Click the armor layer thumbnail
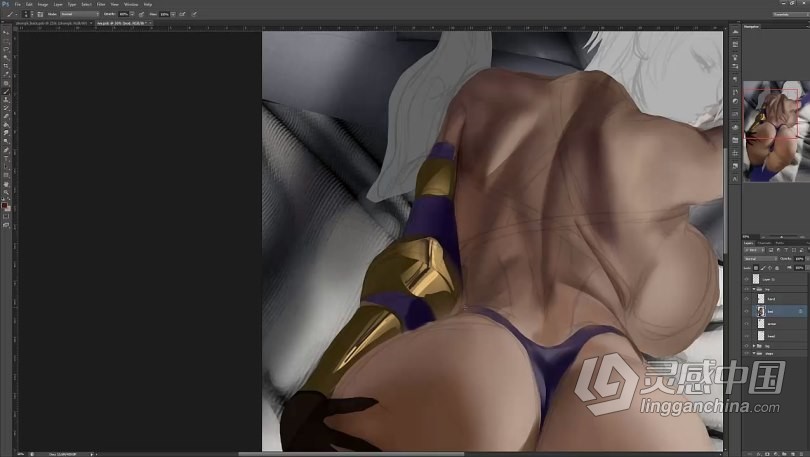 (760, 324)
